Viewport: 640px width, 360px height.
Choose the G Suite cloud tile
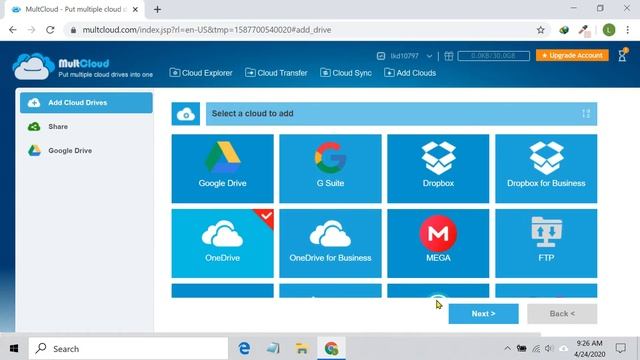click(x=330, y=169)
